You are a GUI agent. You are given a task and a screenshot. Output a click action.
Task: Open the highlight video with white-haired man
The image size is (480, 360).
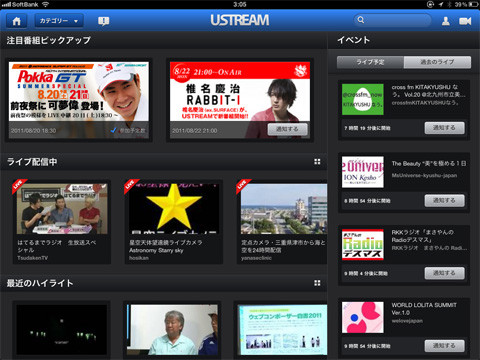coord(172,329)
